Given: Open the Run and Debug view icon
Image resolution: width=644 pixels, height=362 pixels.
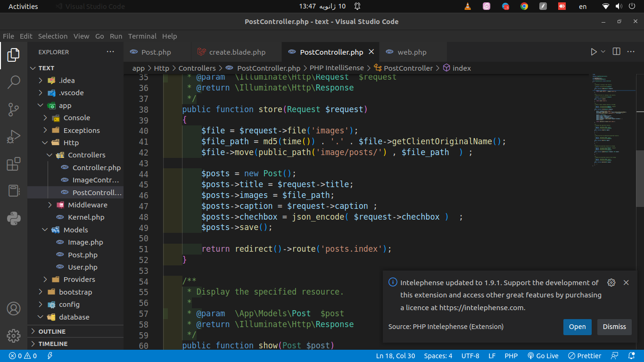Looking at the screenshot, I should (x=13, y=137).
